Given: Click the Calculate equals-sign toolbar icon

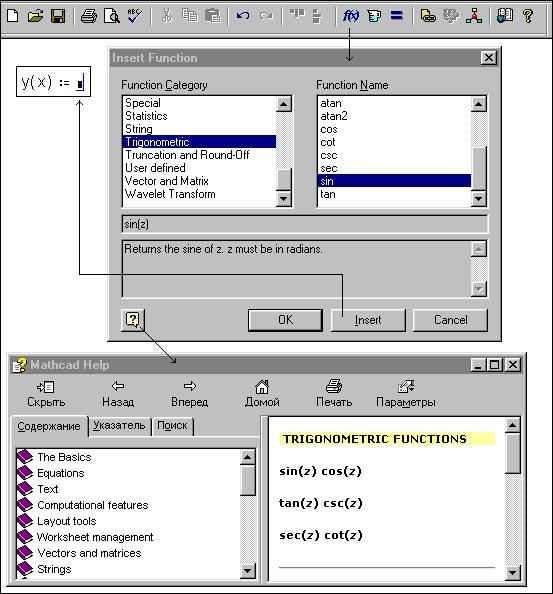Looking at the screenshot, I should pos(396,16).
